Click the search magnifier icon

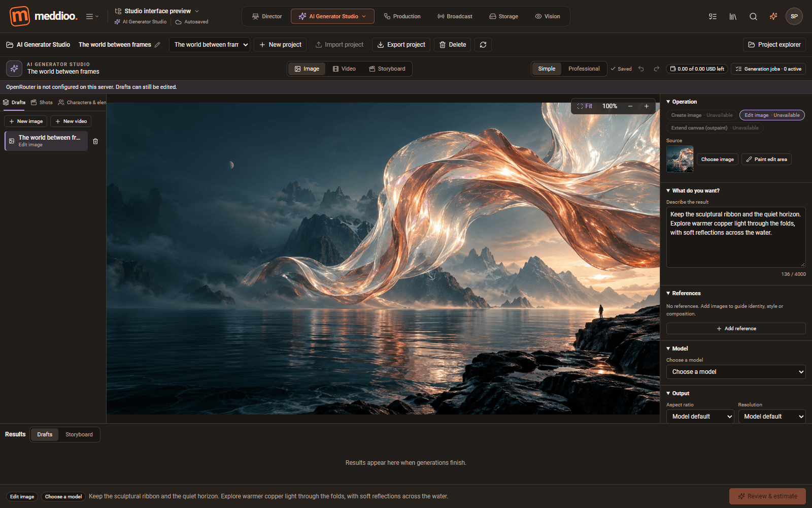click(x=753, y=16)
